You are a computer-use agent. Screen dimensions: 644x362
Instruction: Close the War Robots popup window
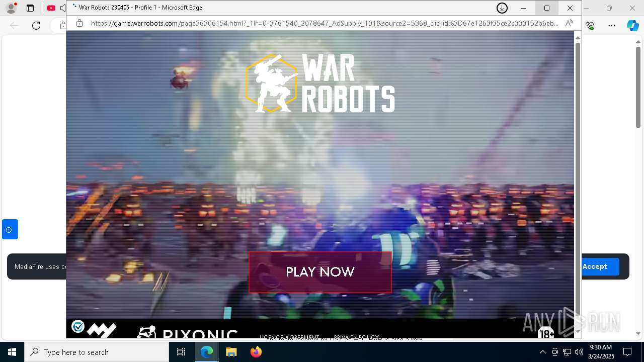pyautogui.click(x=570, y=8)
